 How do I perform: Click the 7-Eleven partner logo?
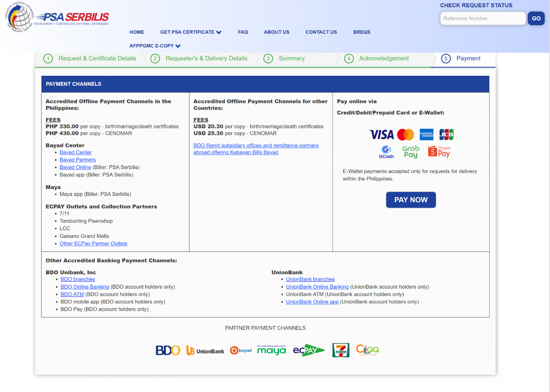pyautogui.click(x=341, y=350)
